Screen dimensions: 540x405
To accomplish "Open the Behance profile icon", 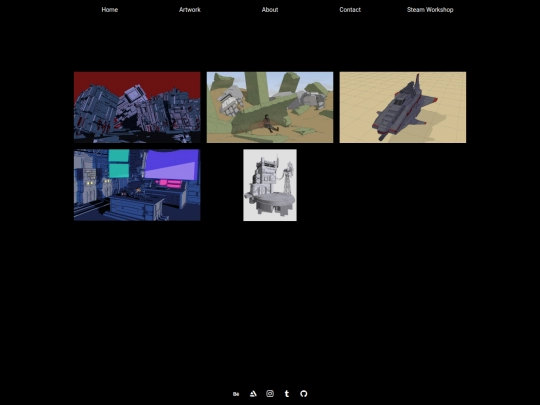I will [x=236, y=394].
